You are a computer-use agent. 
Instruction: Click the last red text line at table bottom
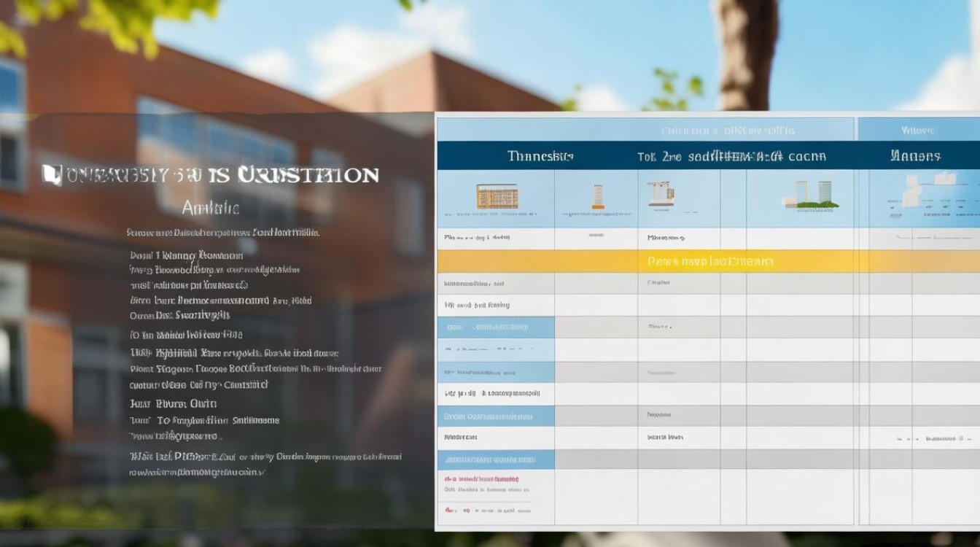pyautogui.click(x=487, y=510)
